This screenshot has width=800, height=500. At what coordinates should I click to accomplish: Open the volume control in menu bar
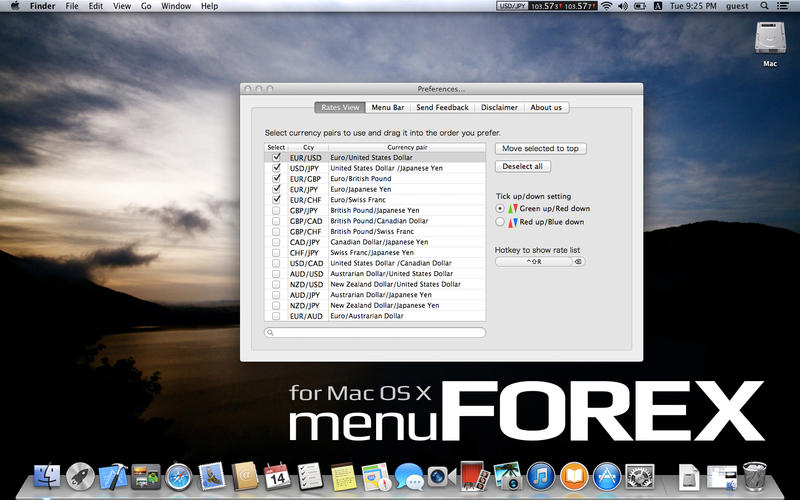(x=622, y=6)
